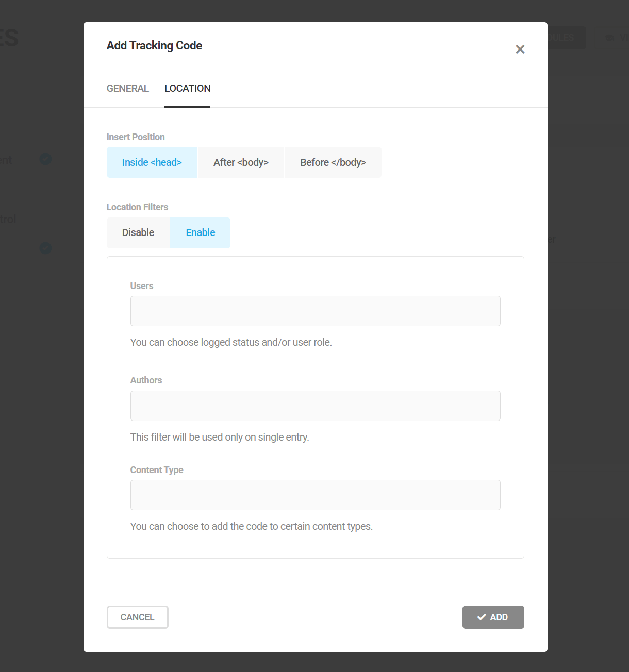The width and height of the screenshot is (629, 672).
Task: Choose Inside <head> insert position
Action: 152,162
